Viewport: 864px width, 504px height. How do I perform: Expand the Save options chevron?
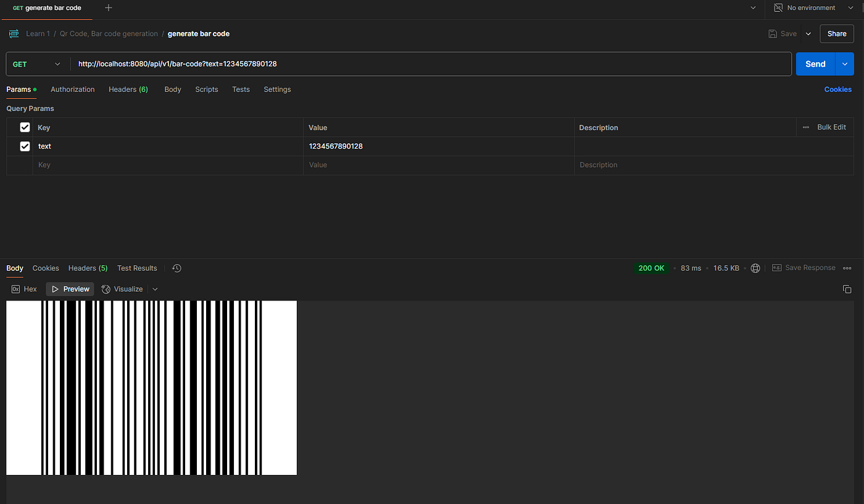click(808, 34)
